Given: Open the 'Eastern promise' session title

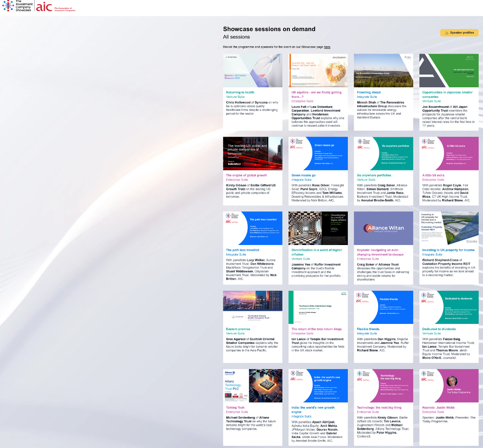Looking at the screenshot, I should point(238,329).
